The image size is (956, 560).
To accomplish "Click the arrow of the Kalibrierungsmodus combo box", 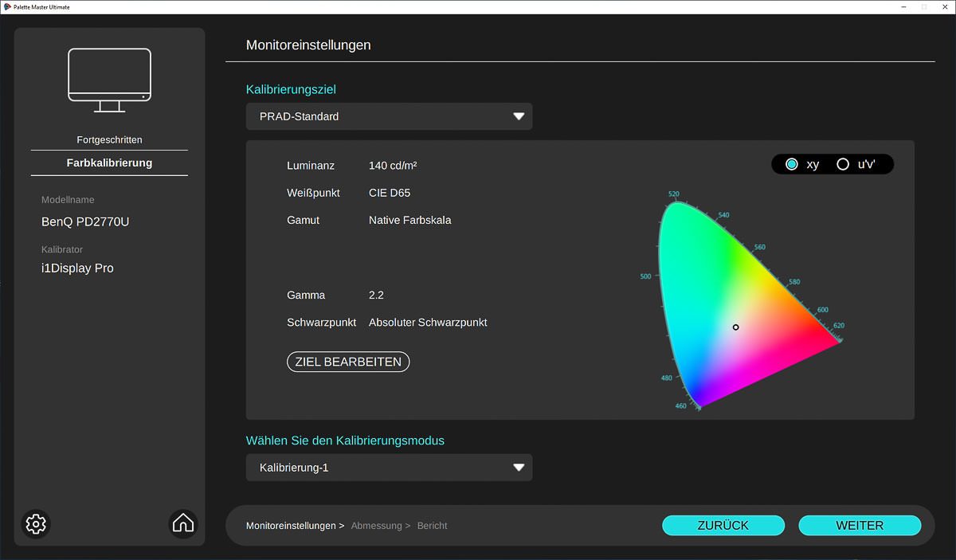I will (519, 468).
